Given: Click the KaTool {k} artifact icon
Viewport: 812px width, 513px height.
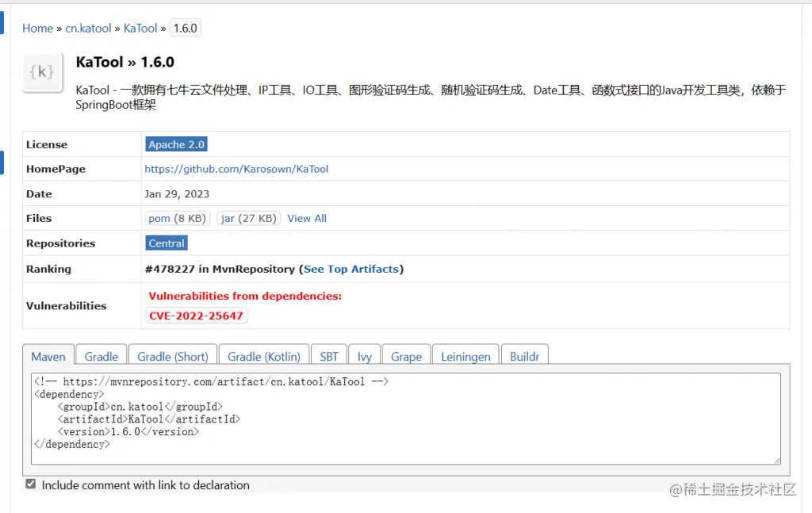Looking at the screenshot, I should click(43, 72).
